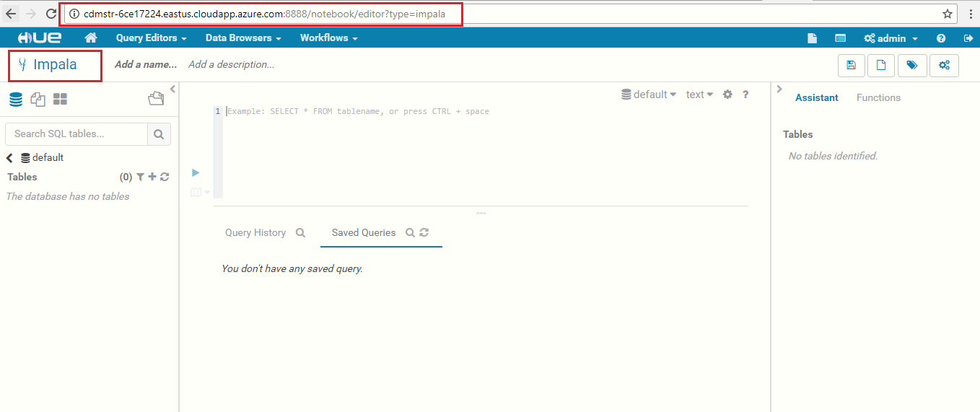
Task: Click Add a description field
Action: (x=231, y=65)
